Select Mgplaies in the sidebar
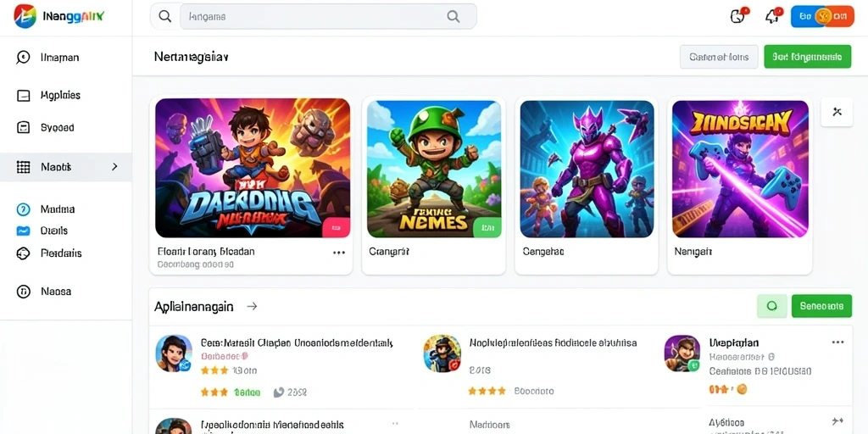This screenshot has width=868, height=434. pyautogui.click(x=60, y=95)
